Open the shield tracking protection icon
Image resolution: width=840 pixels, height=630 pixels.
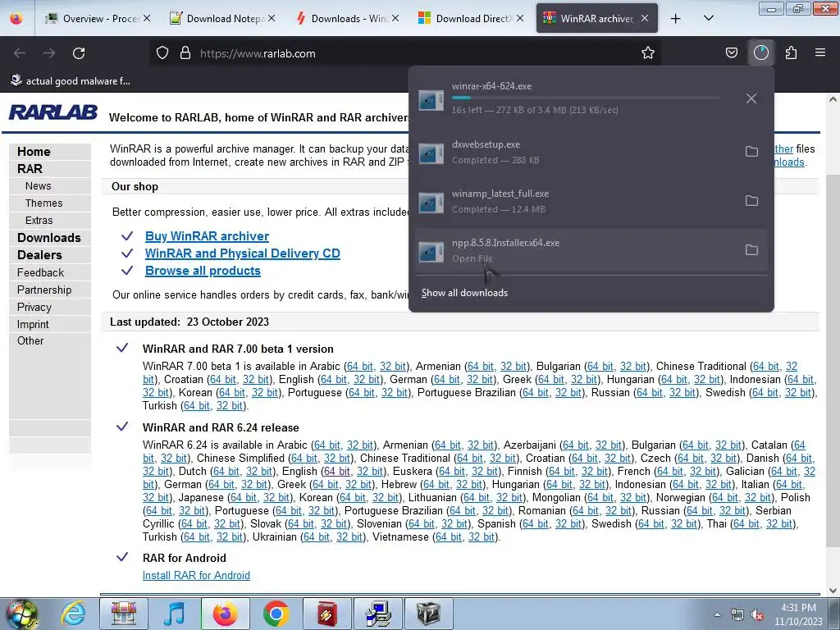162,53
